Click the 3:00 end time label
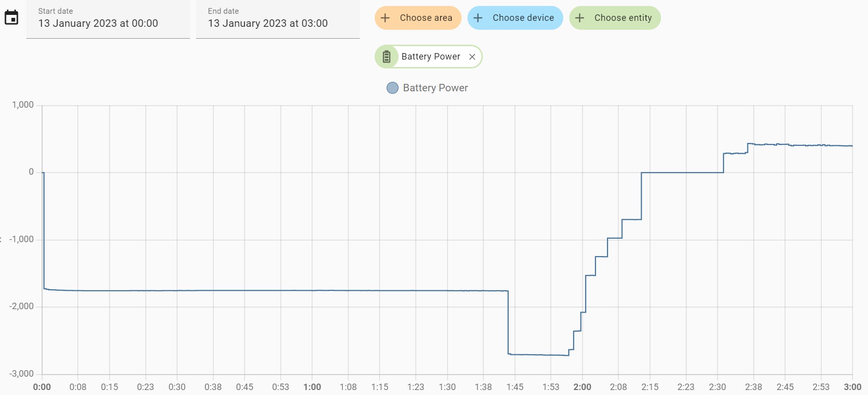 pos(853,387)
